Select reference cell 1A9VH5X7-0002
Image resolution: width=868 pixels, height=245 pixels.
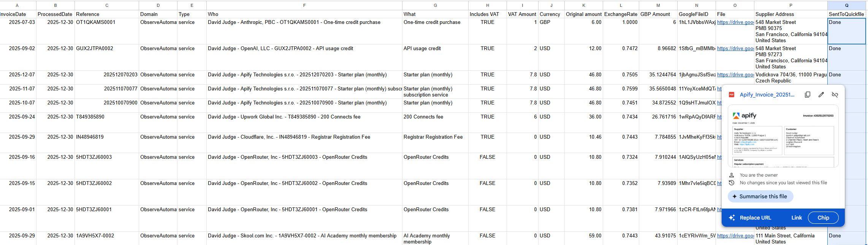[107, 238]
